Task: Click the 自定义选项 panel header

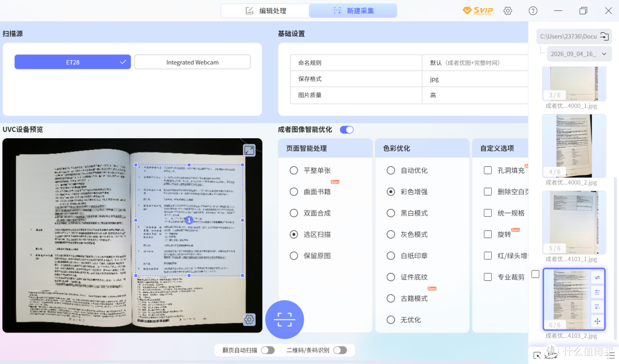Action: 500,148
